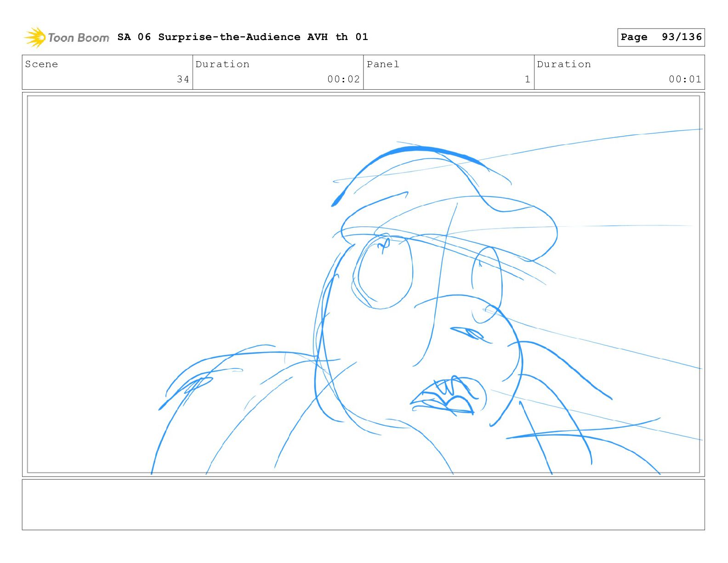This screenshot has width=728, height=563.
Task: Click the Page 93/136 box
Action: 661,37
